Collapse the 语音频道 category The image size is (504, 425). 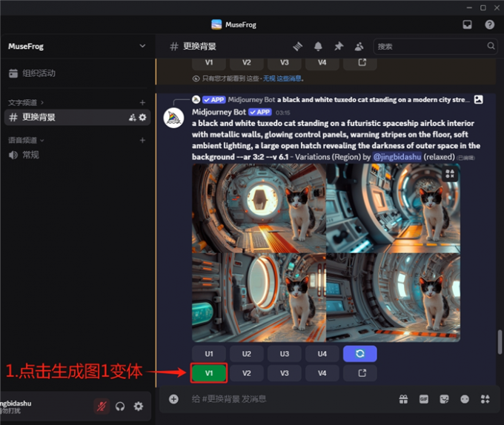pyautogui.click(x=26, y=140)
